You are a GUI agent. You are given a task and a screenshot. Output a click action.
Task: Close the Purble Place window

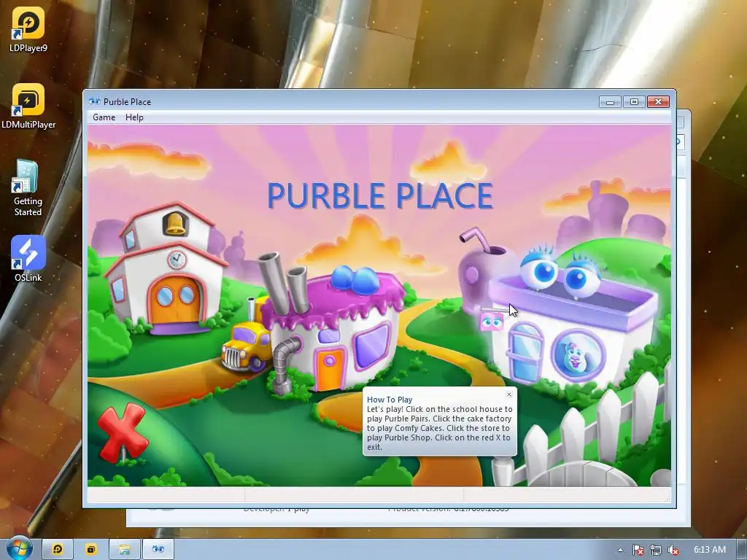pyautogui.click(x=658, y=101)
